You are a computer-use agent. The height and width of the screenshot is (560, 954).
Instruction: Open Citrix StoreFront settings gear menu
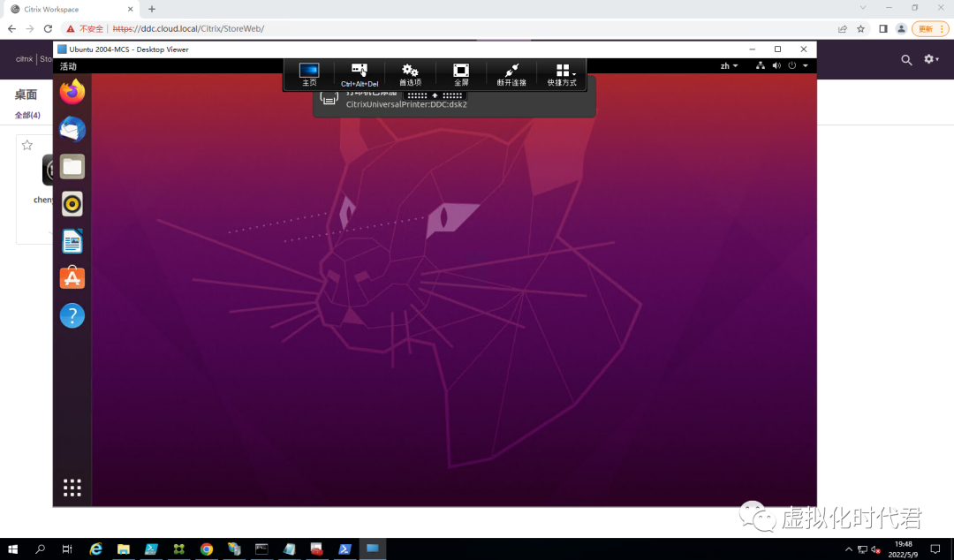(x=931, y=59)
